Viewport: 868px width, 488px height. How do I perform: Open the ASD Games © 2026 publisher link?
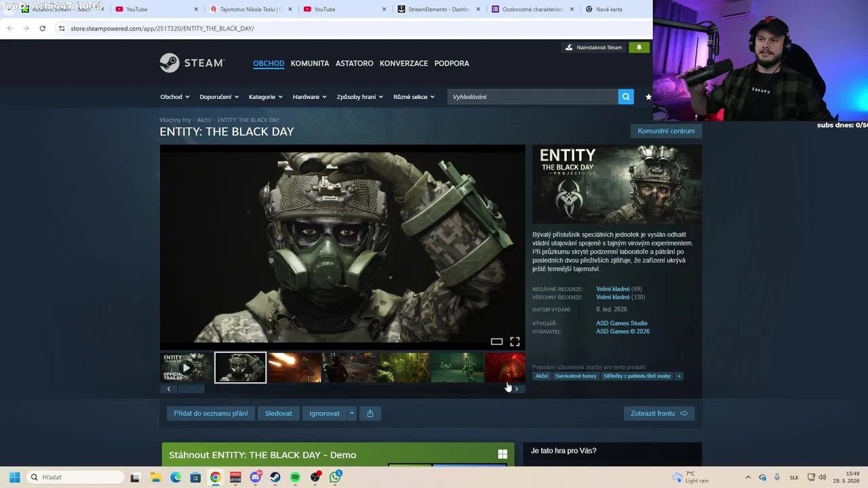[x=623, y=331]
